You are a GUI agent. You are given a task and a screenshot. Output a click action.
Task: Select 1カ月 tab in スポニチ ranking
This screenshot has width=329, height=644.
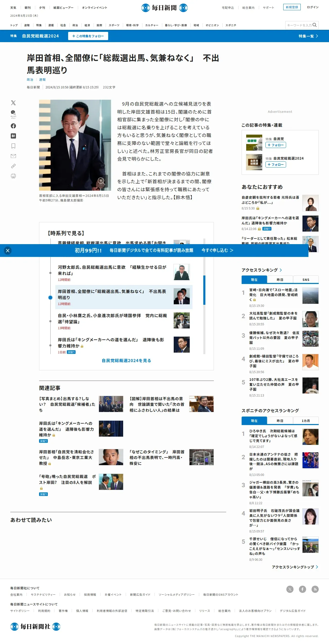pyautogui.click(x=306, y=421)
